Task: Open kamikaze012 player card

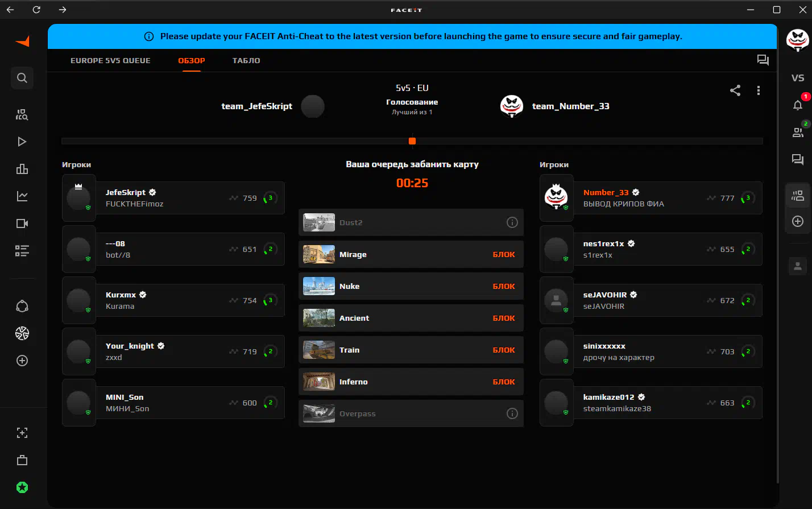Action: [x=651, y=403]
